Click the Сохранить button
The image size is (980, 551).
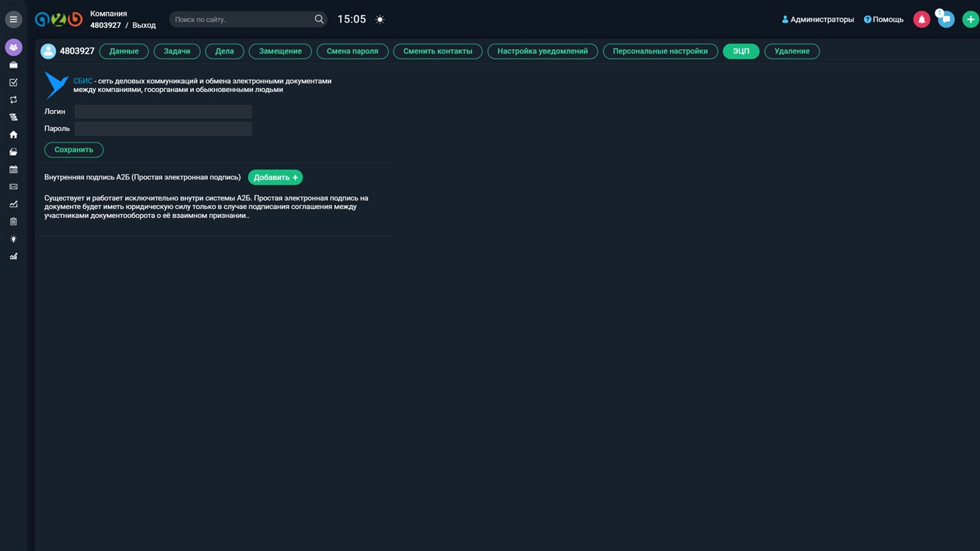[x=74, y=150]
